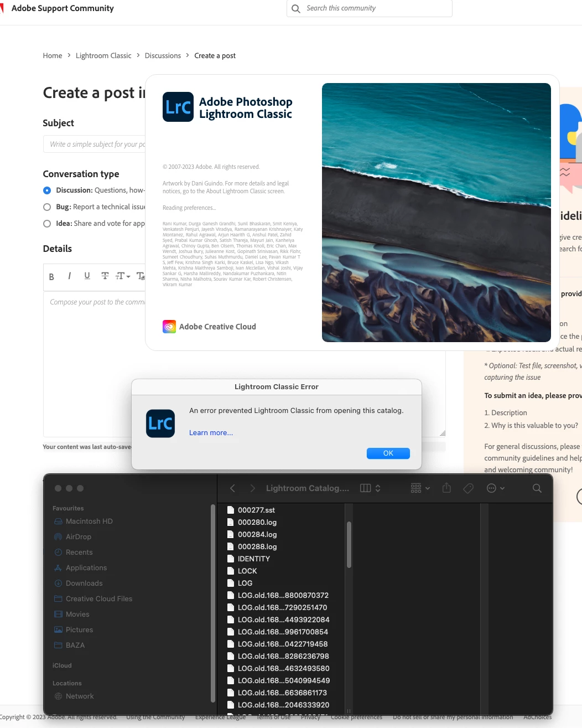Click the Finder tags icon
This screenshot has width=582, height=728.
point(469,488)
